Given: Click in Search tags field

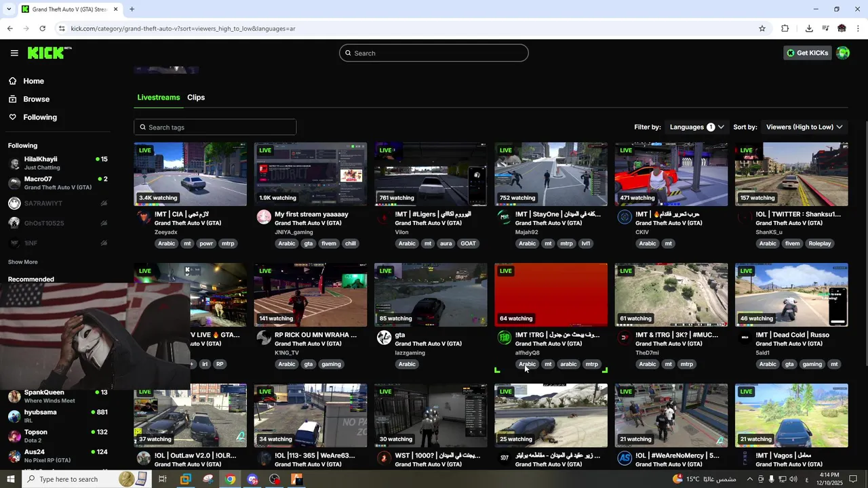Looking at the screenshot, I should [215, 127].
